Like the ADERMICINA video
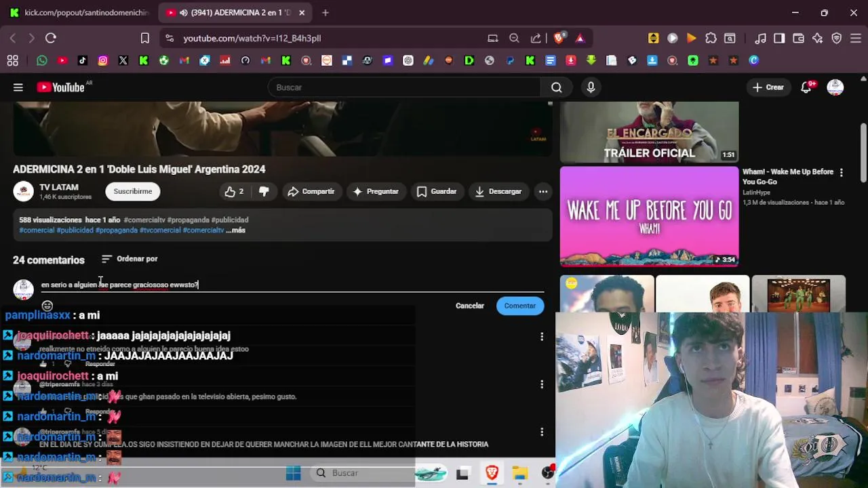868x488 pixels. (x=235, y=192)
